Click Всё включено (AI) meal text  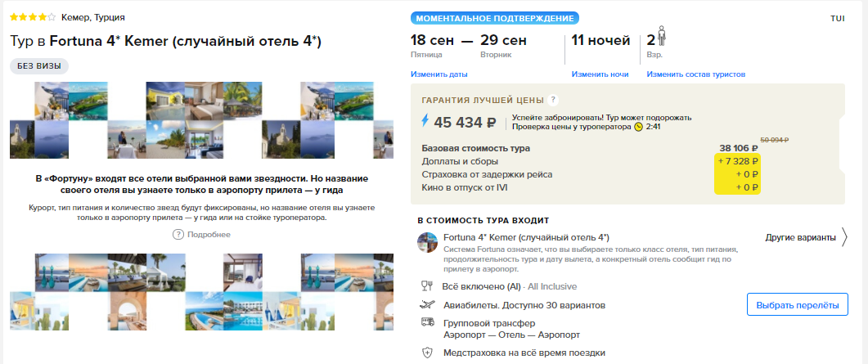click(483, 286)
